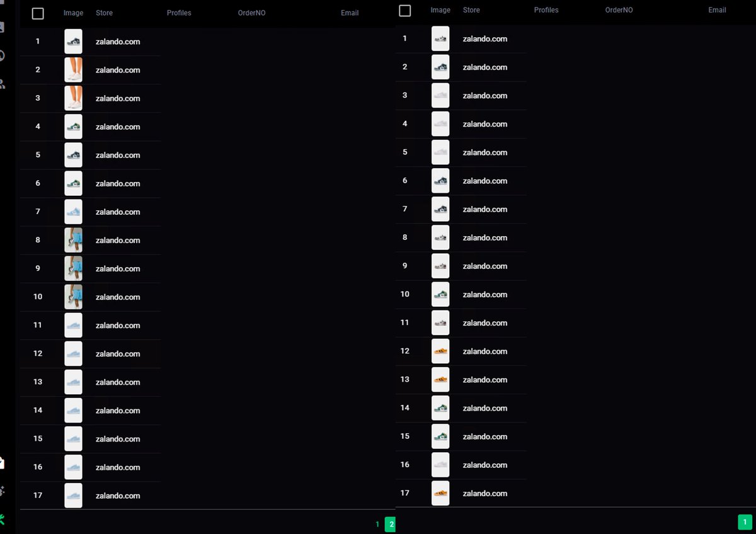The height and width of the screenshot is (534, 756).
Task: Click zalando.com in right table row 4
Action: click(485, 124)
